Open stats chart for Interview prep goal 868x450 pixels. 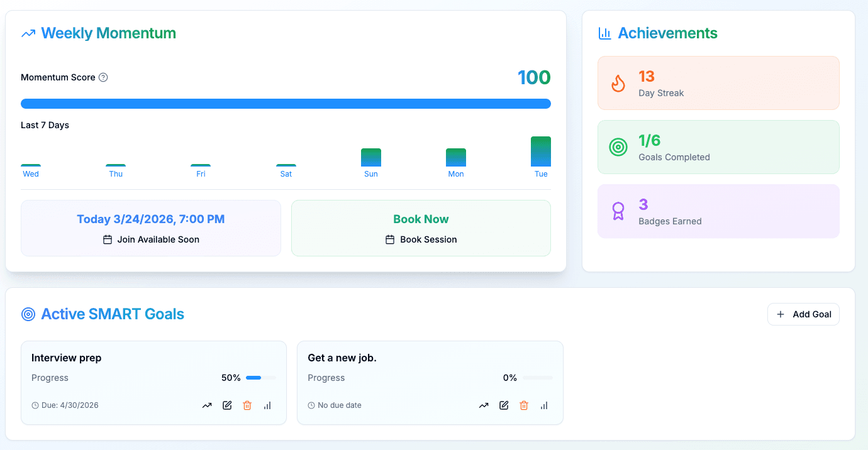pyautogui.click(x=267, y=405)
